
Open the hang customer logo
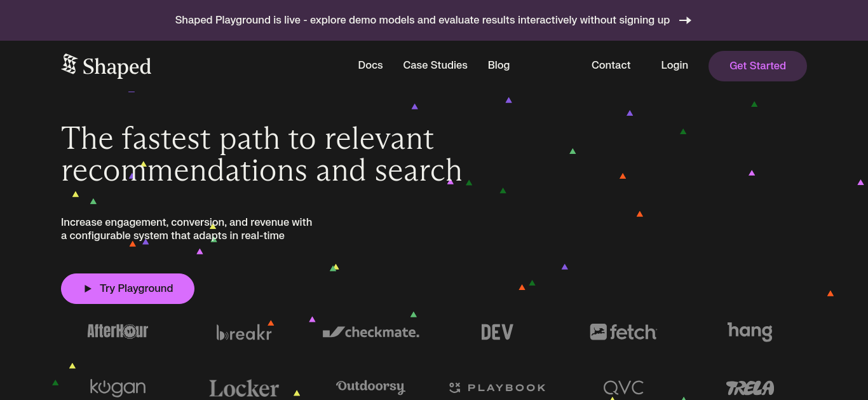(x=750, y=331)
